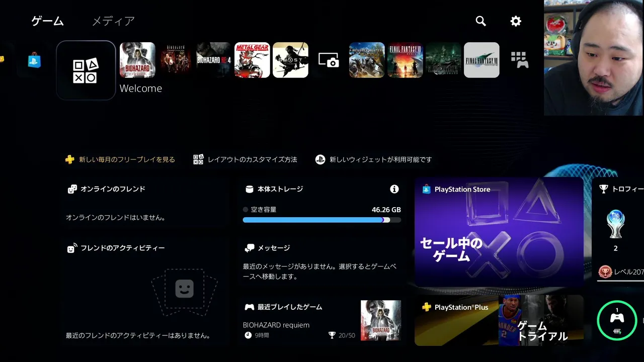Open the PlayStation Plus ゲームトライアル card
Viewport: 644px width, 362px height.
[x=499, y=320]
